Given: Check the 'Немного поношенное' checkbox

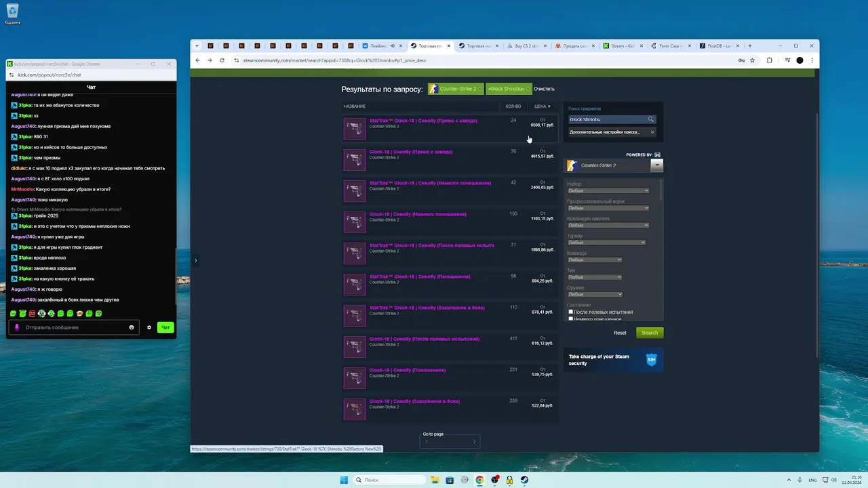Looking at the screenshot, I should tap(571, 319).
